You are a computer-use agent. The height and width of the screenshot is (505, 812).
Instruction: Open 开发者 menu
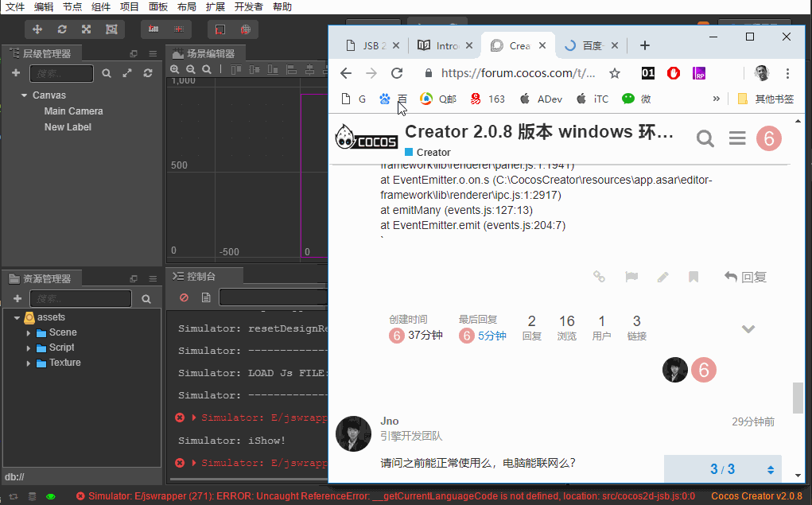(249, 6)
